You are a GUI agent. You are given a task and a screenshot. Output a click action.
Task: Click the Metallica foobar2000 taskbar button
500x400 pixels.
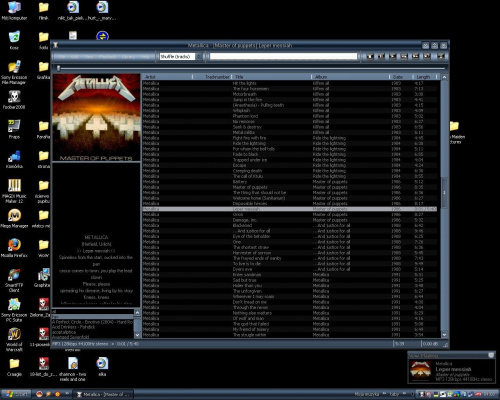[x=103, y=394]
